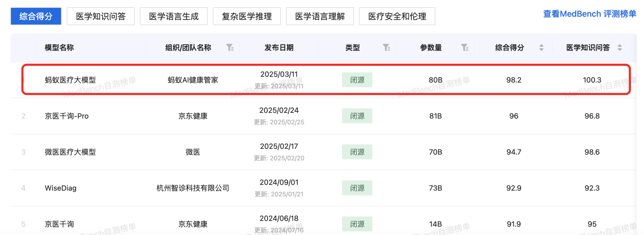Screen dimensions: 644x235
Task: Click release date 2025/02/24
Action: 279,110
